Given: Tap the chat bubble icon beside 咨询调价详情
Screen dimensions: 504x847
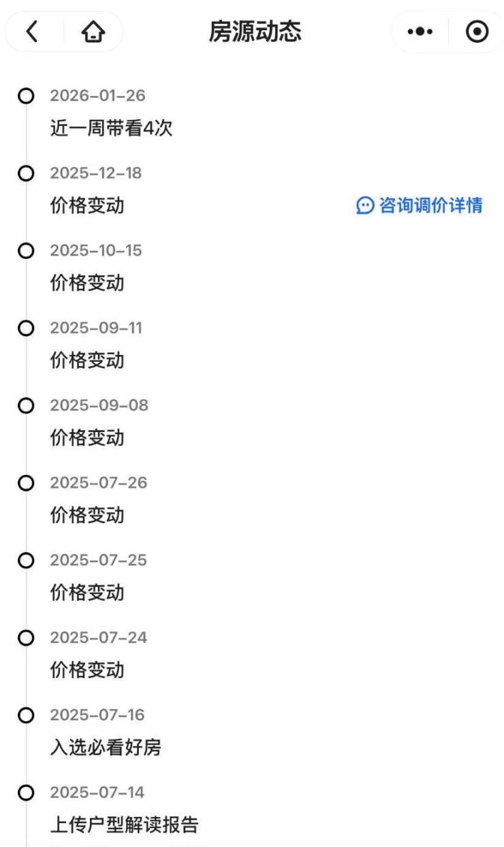Looking at the screenshot, I should point(365,206).
